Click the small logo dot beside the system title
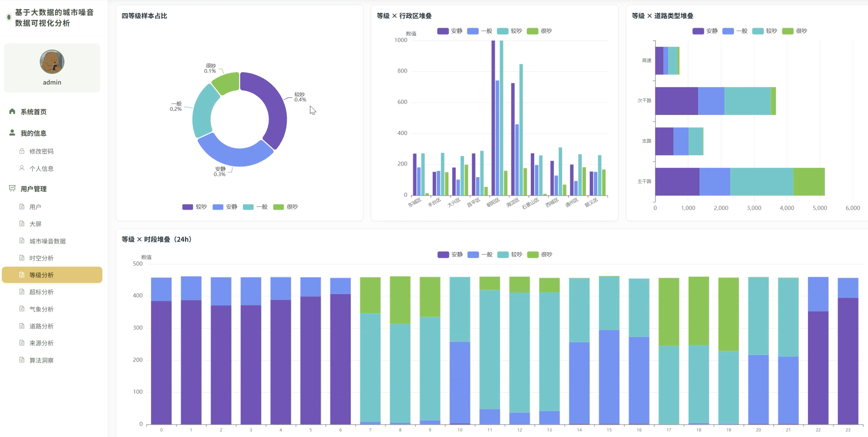 click(x=9, y=17)
